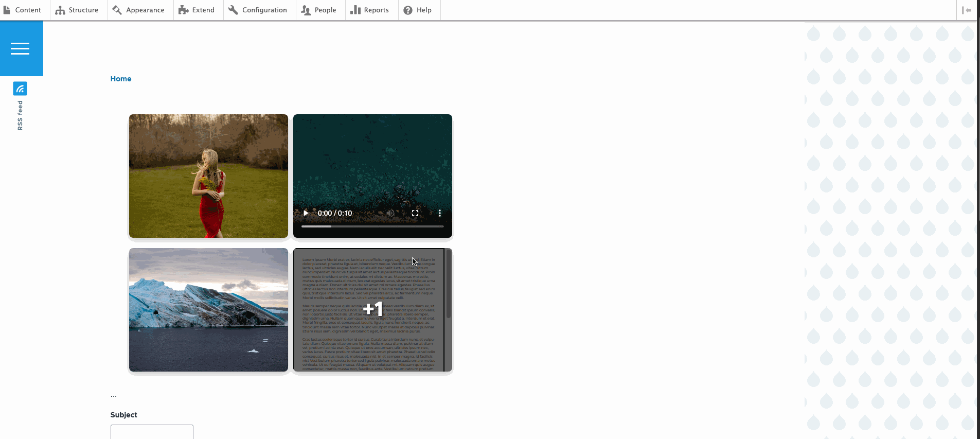Focus the Subject text field
Screen dimensions: 980x439
click(152, 432)
